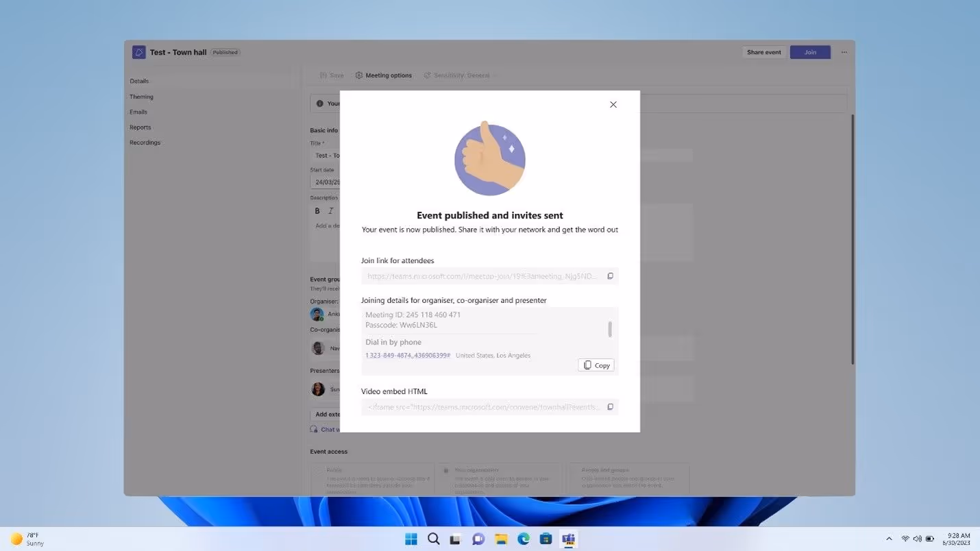Open the Recordings section in sidebar
The height and width of the screenshot is (551, 980).
145,143
